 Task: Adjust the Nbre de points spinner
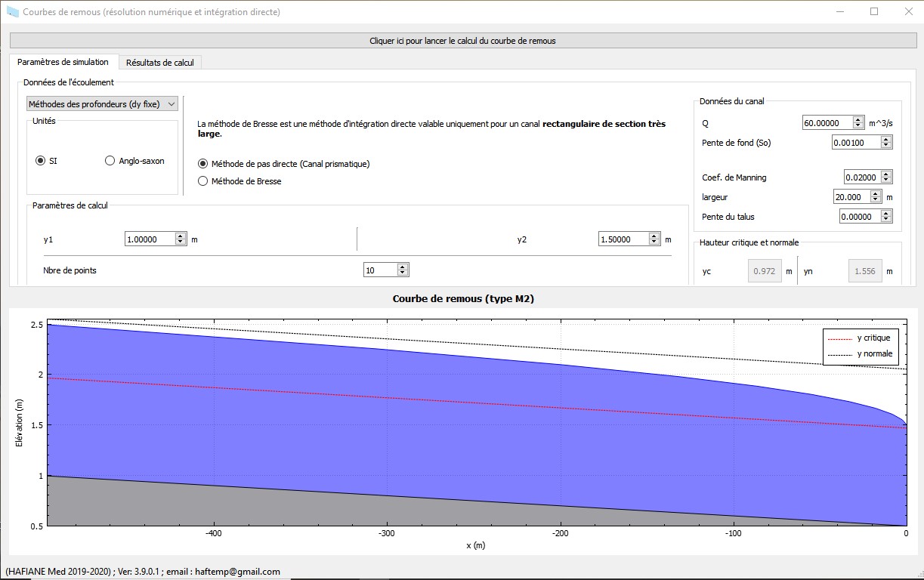tap(403, 270)
